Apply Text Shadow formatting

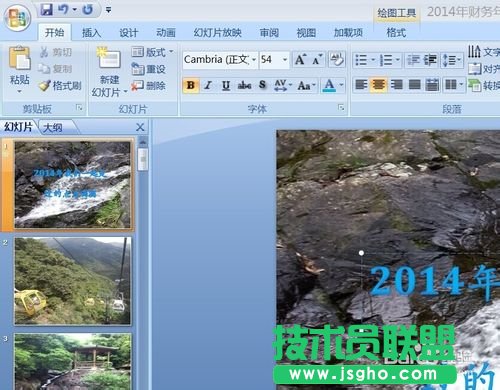pyautogui.click(x=262, y=85)
